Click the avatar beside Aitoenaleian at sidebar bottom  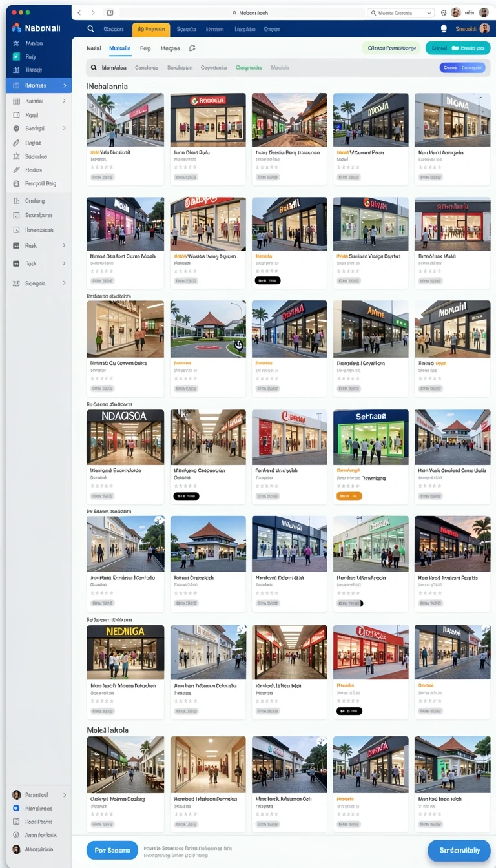pyautogui.click(x=16, y=849)
